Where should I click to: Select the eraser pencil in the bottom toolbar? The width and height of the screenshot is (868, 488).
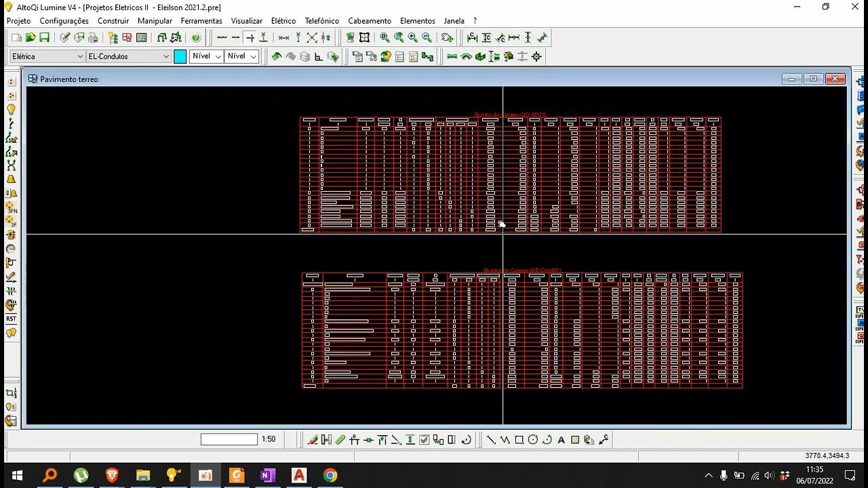(312, 439)
